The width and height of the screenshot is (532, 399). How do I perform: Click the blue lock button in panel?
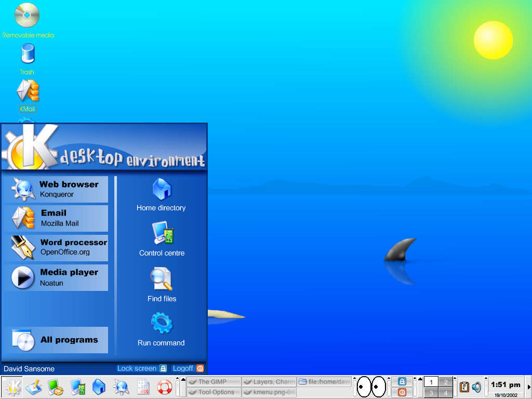pyautogui.click(x=402, y=381)
